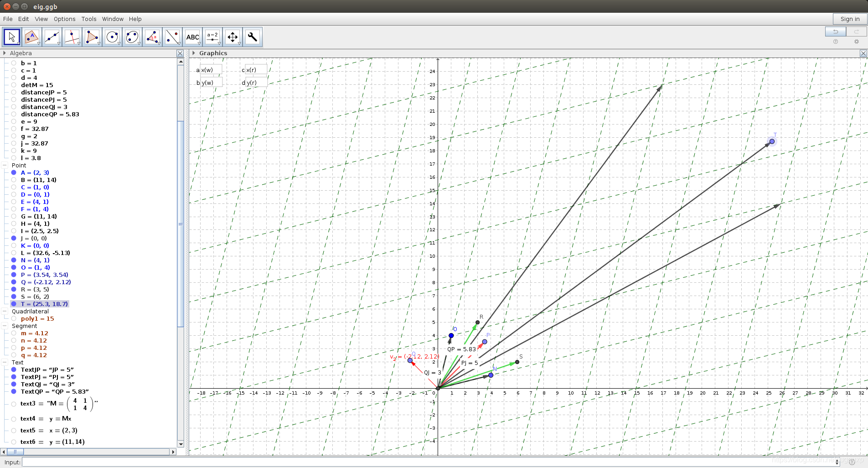Viewport: 868px width, 468px height.
Task: Select the Reflect about Line tool
Action: coord(172,37)
